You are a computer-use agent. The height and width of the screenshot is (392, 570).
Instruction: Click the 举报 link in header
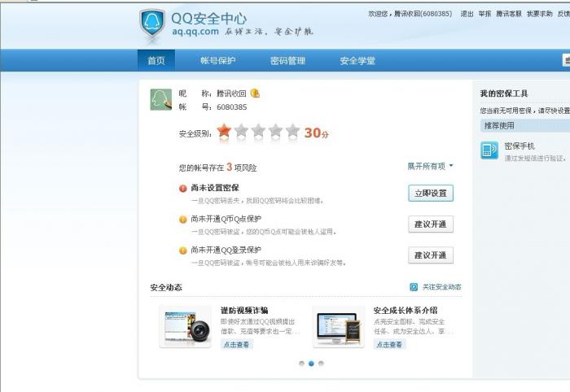click(x=484, y=14)
